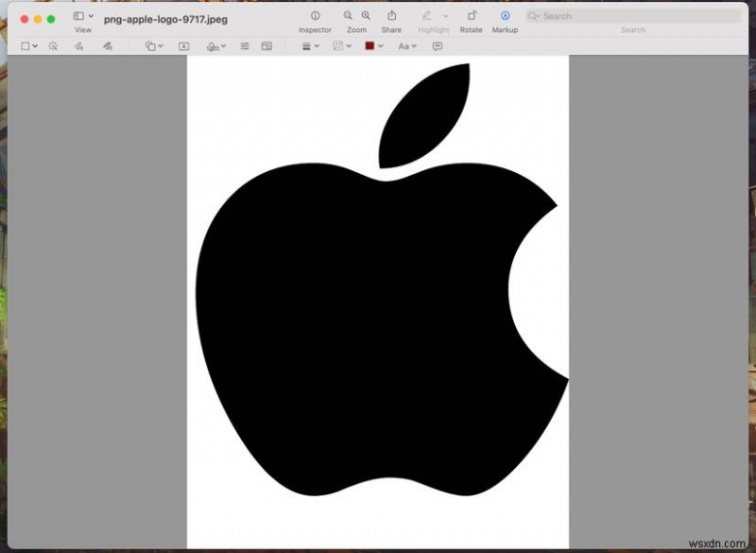Minimize the Preview window
Image resolution: width=756 pixels, height=553 pixels.
click(x=38, y=19)
